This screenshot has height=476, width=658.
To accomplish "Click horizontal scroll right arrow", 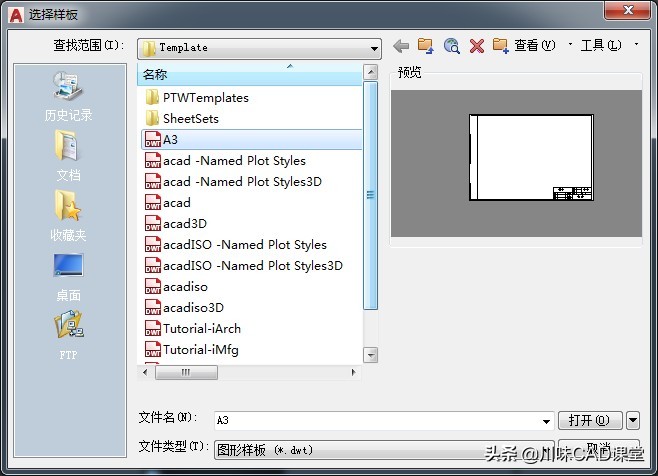I will click(x=353, y=372).
